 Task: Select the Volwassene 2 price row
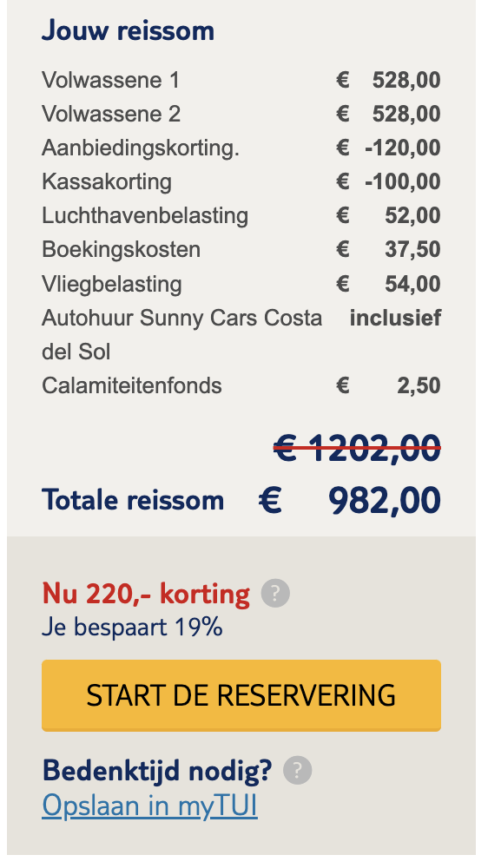241,114
